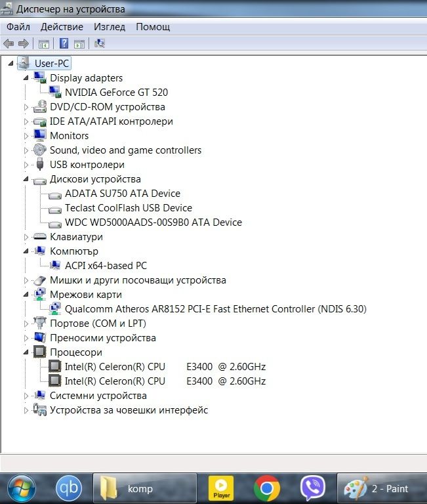Select ADATA SU750 ATA Device
427x504 pixels.
pos(123,194)
